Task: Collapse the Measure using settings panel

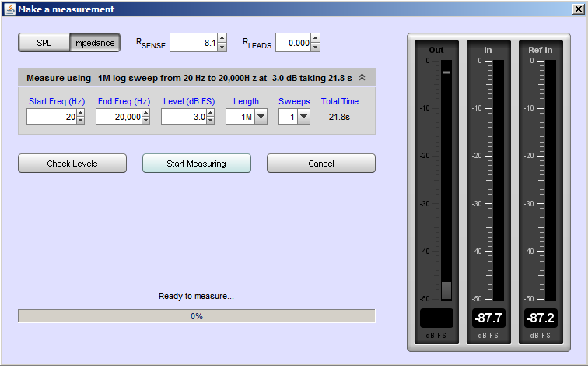Action: point(362,77)
